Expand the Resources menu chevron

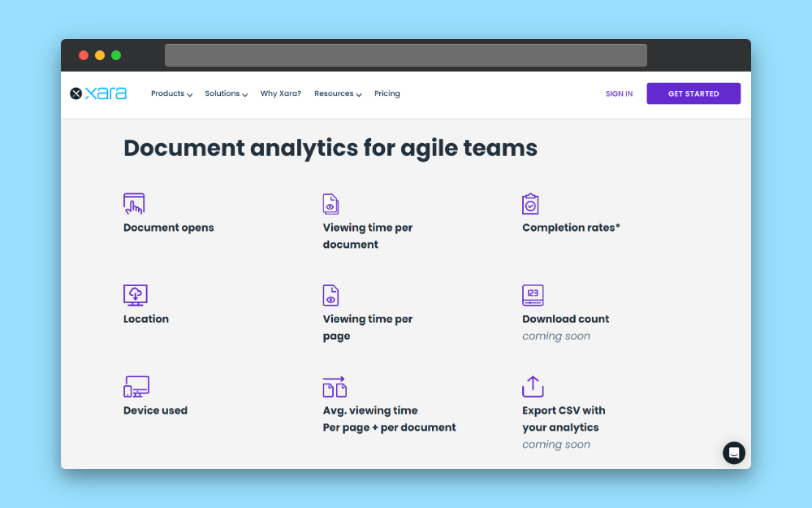[359, 95]
